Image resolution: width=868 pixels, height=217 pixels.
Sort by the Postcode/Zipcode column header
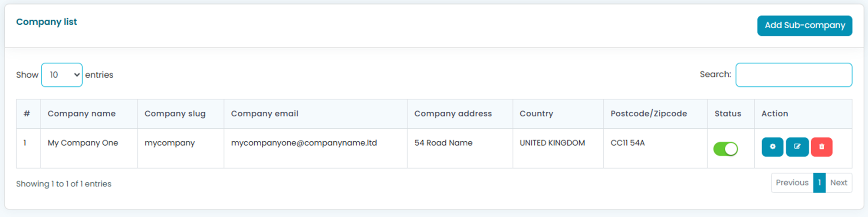pyautogui.click(x=648, y=114)
